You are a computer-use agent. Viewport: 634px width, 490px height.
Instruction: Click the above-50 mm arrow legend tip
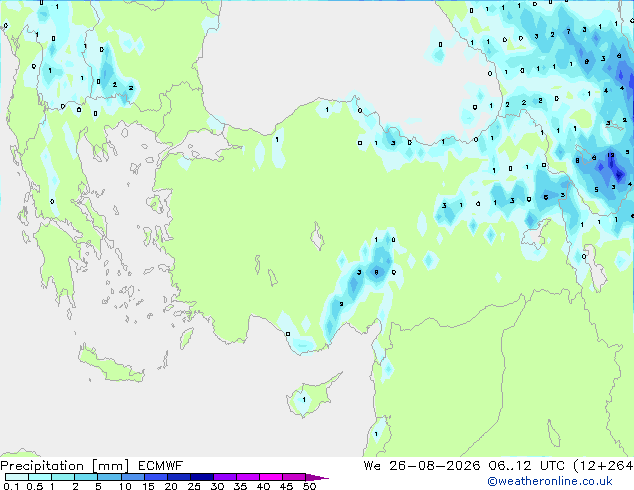(x=317, y=477)
